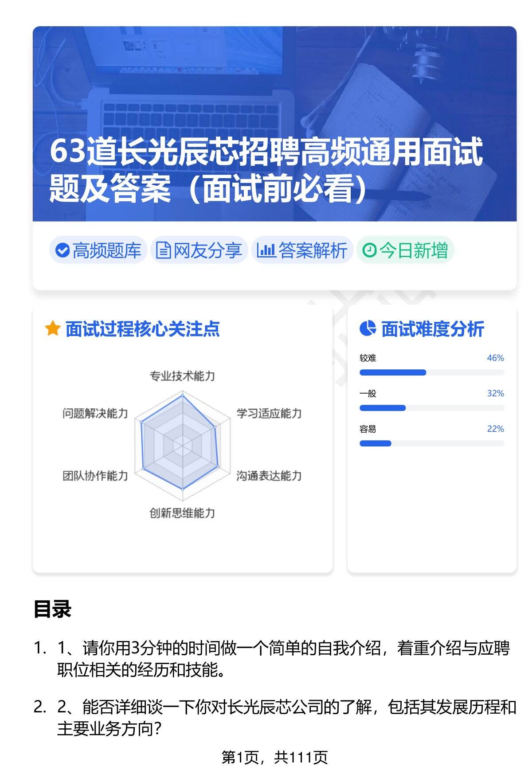The height and width of the screenshot is (778, 532).
Task: Click the document icon beside 网友分享
Action: pyautogui.click(x=163, y=250)
